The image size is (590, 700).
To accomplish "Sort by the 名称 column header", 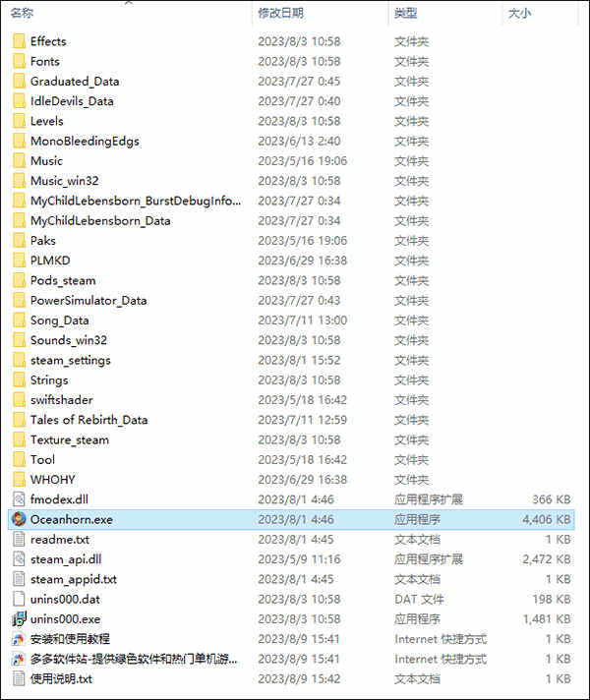I will pyautogui.click(x=22, y=13).
